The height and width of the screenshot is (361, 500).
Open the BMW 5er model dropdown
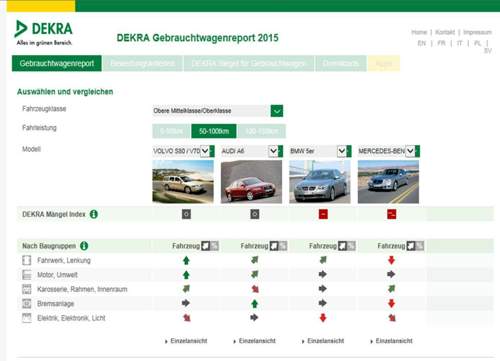click(320, 151)
